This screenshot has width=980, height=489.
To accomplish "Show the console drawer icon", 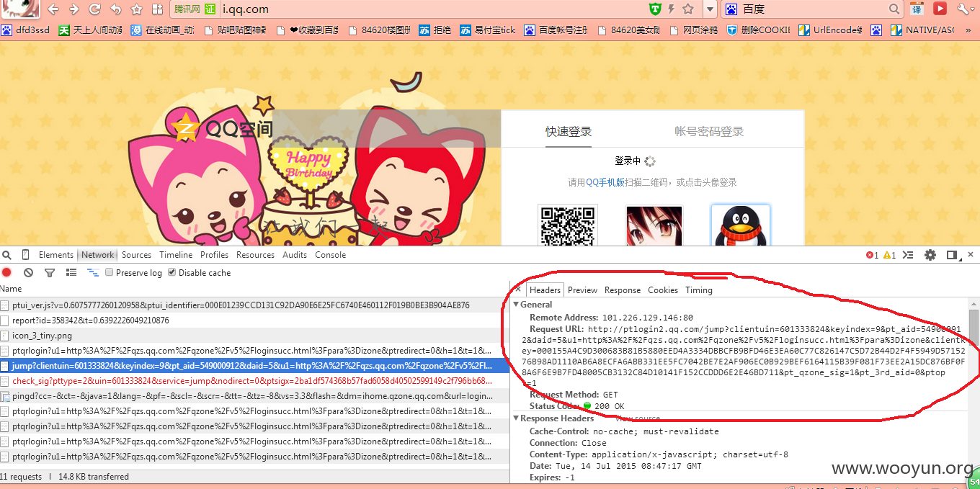I will pyautogui.click(x=909, y=255).
